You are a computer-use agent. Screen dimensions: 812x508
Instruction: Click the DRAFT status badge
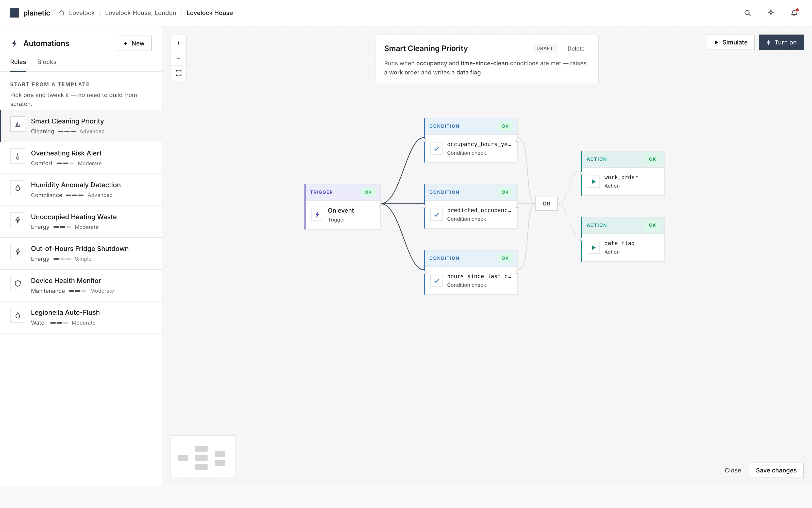coord(545,48)
